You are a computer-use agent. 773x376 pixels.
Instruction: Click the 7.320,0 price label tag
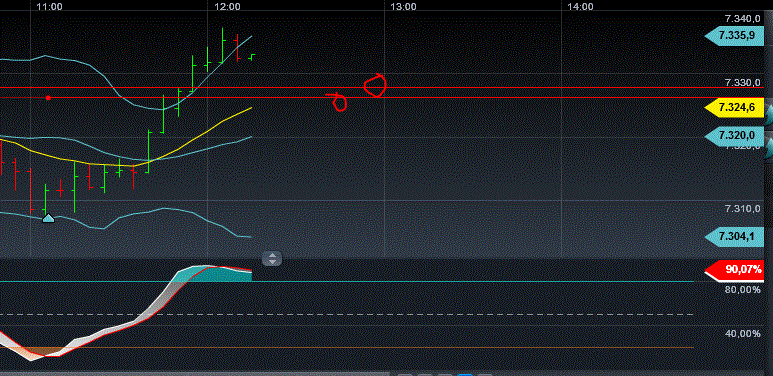coord(734,135)
